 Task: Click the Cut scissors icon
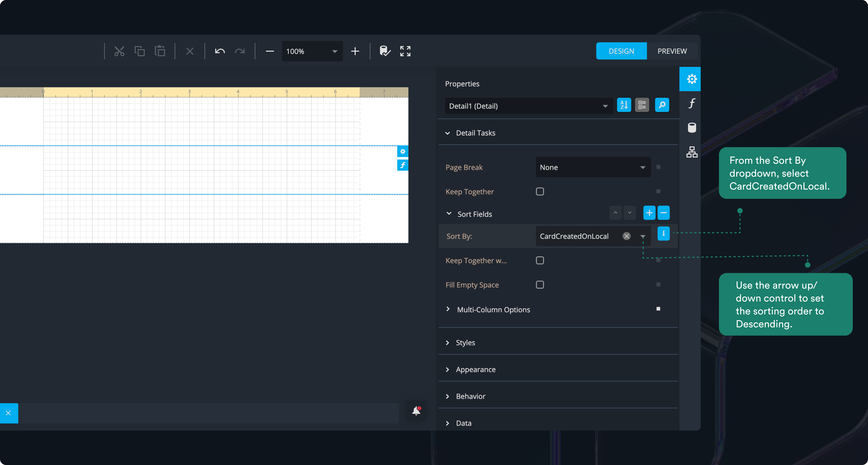click(x=119, y=51)
